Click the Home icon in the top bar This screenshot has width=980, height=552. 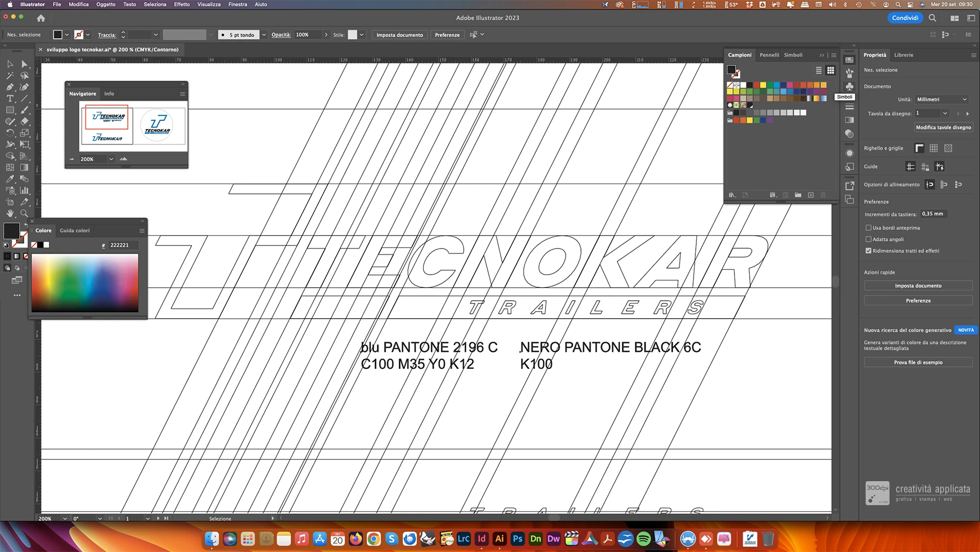pyautogui.click(x=41, y=18)
